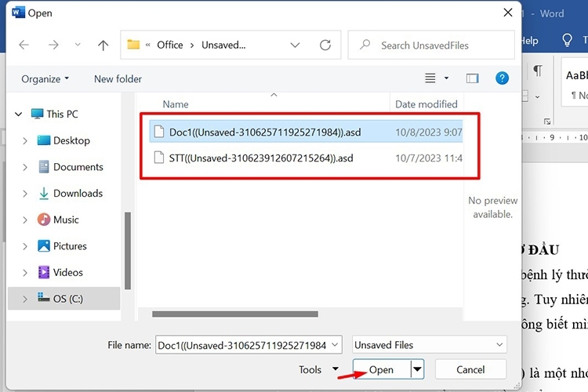This screenshot has height=392, width=588.
Task: Open the Organize menu
Action: [x=45, y=78]
